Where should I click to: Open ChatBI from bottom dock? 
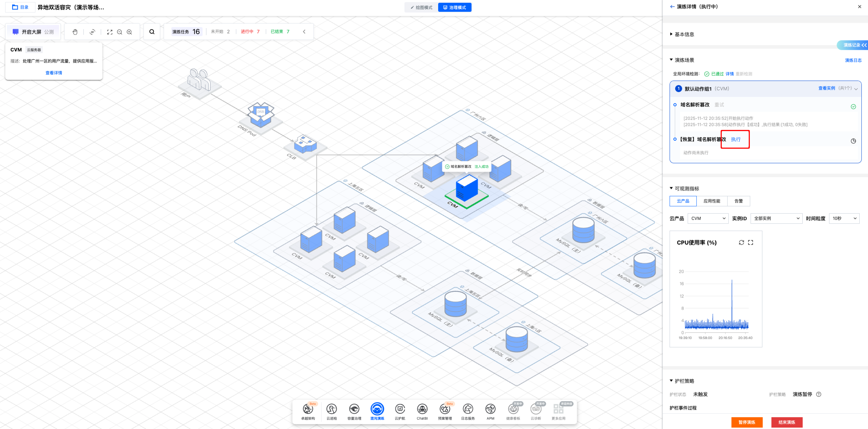pos(422,411)
